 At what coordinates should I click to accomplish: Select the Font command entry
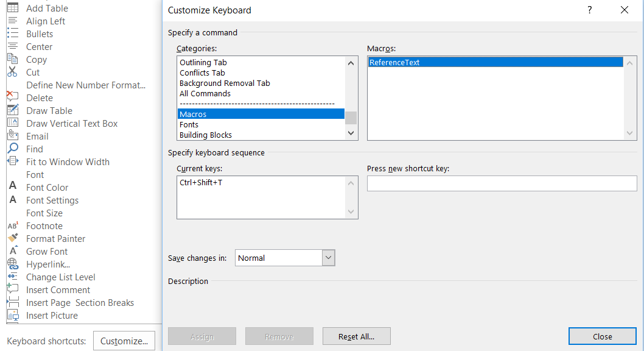click(x=35, y=175)
